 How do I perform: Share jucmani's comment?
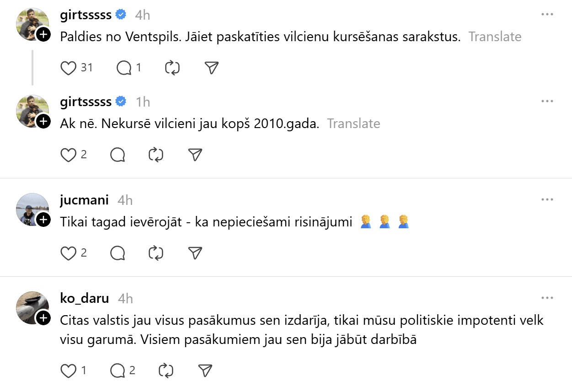coord(195,253)
